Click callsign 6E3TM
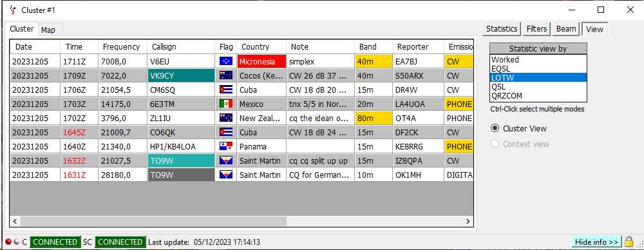The width and height of the screenshot is (644, 250). (x=181, y=104)
